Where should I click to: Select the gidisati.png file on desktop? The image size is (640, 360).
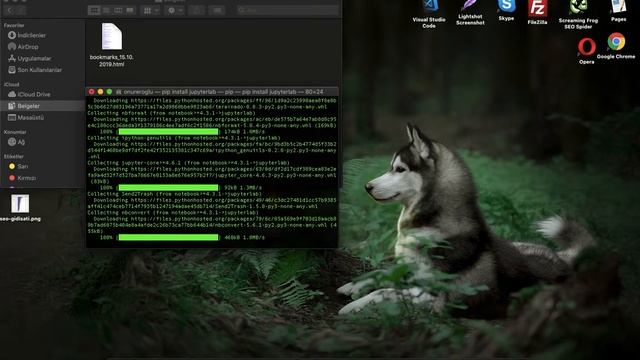pyautogui.click(x=20, y=208)
